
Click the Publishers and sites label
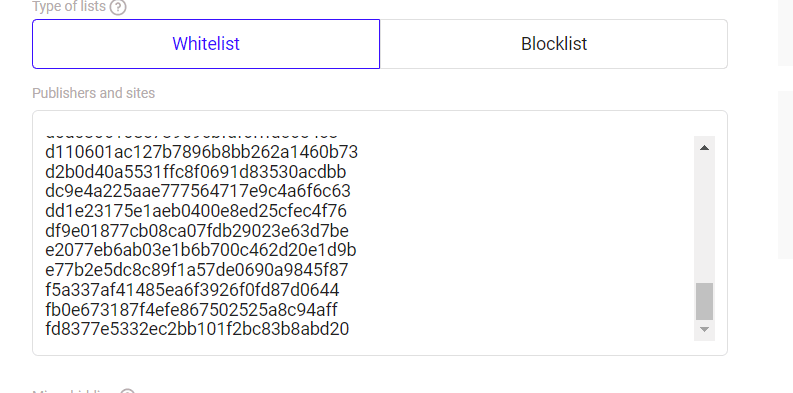click(x=94, y=93)
